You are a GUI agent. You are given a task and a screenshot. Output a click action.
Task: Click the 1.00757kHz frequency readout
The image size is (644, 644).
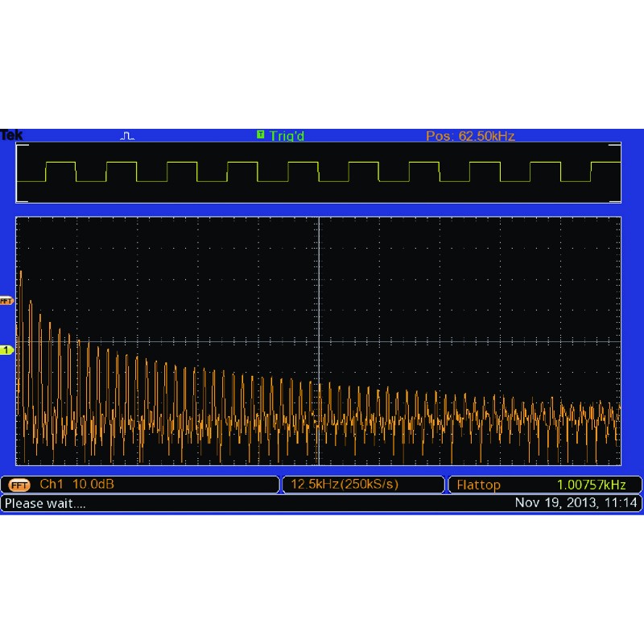[x=591, y=485]
